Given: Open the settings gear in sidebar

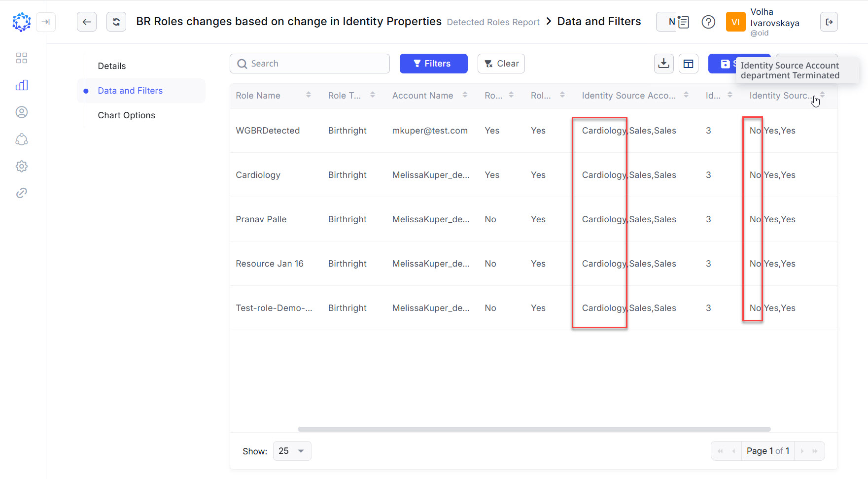Looking at the screenshot, I should 22,166.
